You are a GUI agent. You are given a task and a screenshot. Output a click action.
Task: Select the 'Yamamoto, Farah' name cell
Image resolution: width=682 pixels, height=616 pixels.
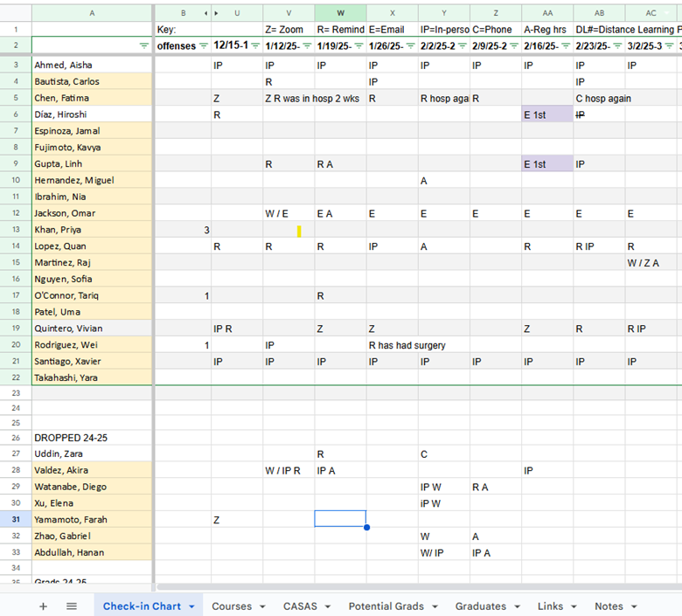pos(92,520)
